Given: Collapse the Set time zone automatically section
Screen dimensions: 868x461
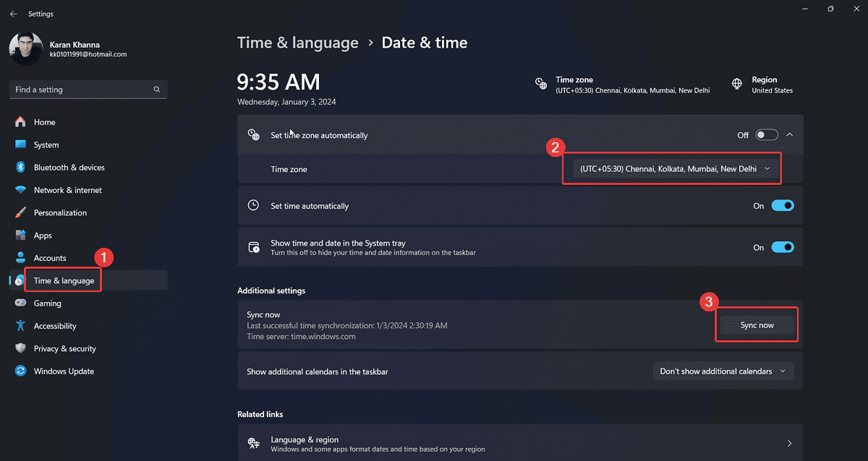Looking at the screenshot, I should 789,135.
